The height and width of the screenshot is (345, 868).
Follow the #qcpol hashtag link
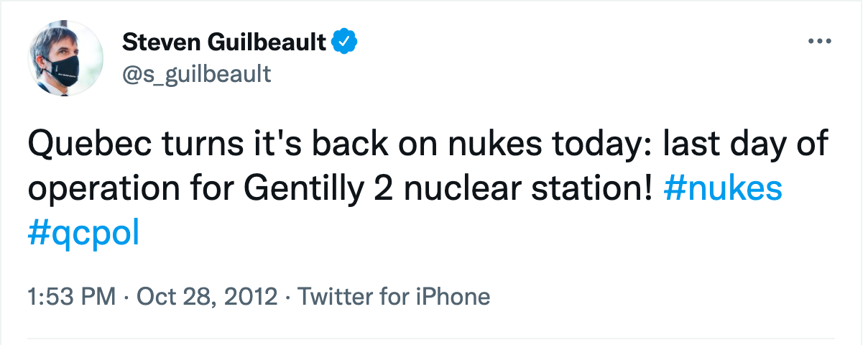tap(83, 232)
